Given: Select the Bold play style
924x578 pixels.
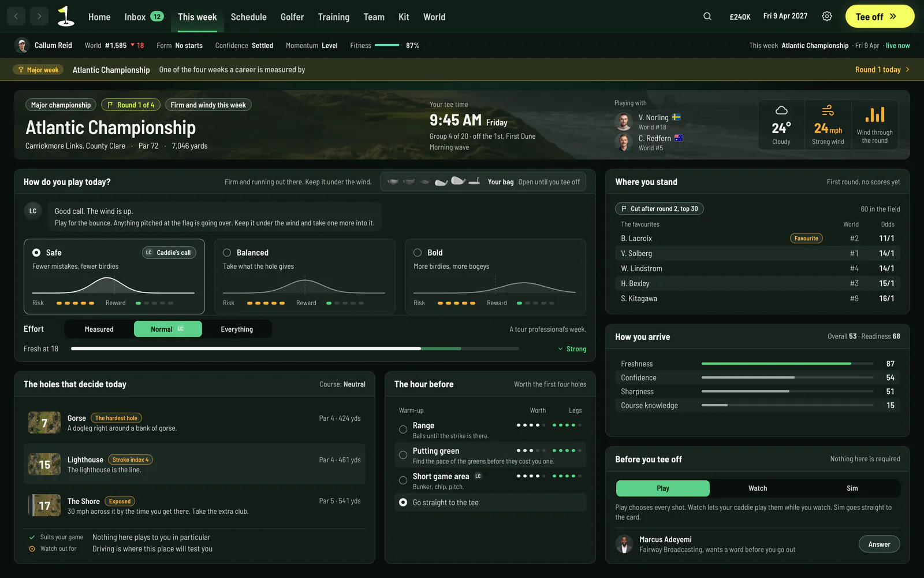Looking at the screenshot, I should coord(495,276).
